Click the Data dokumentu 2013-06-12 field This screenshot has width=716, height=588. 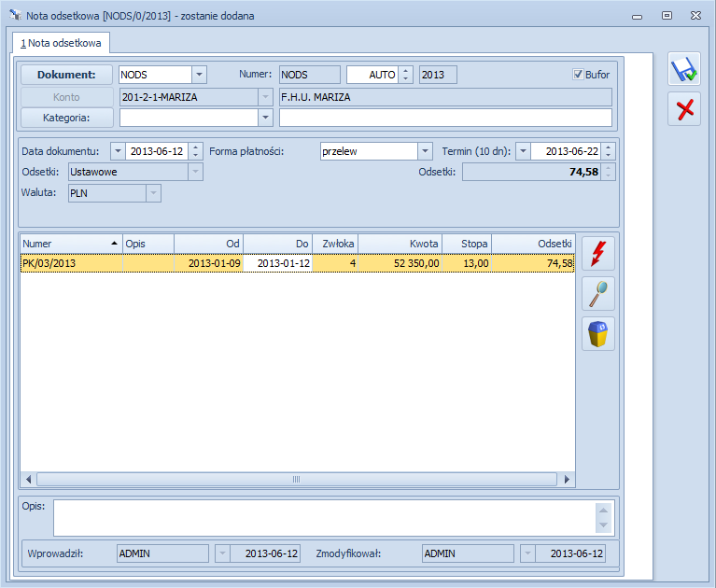click(157, 151)
